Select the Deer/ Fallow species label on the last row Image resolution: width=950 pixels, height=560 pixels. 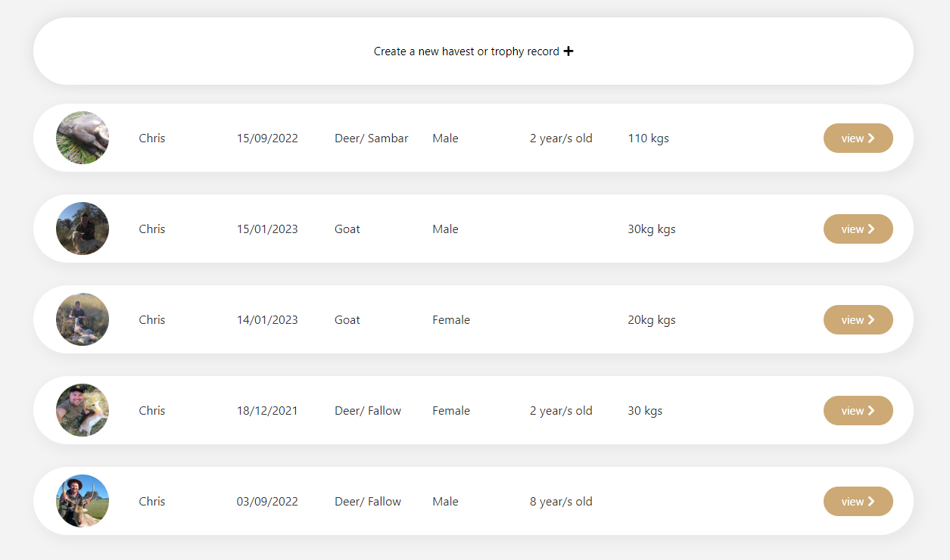368,501
